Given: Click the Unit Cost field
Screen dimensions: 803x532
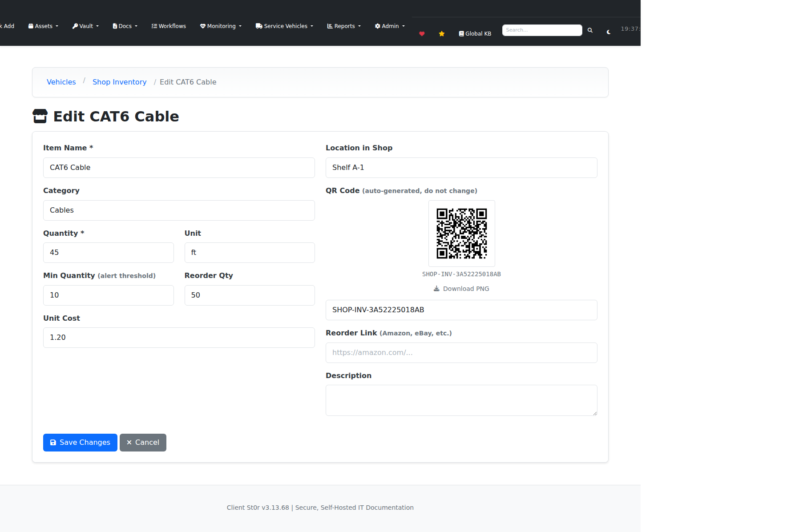Looking at the screenshot, I should pyautogui.click(x=179, y=338).
